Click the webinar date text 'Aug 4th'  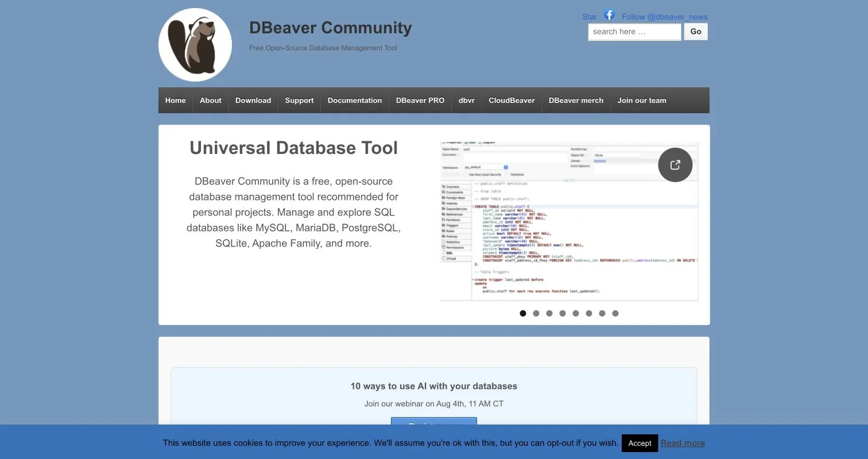point(450,404)
